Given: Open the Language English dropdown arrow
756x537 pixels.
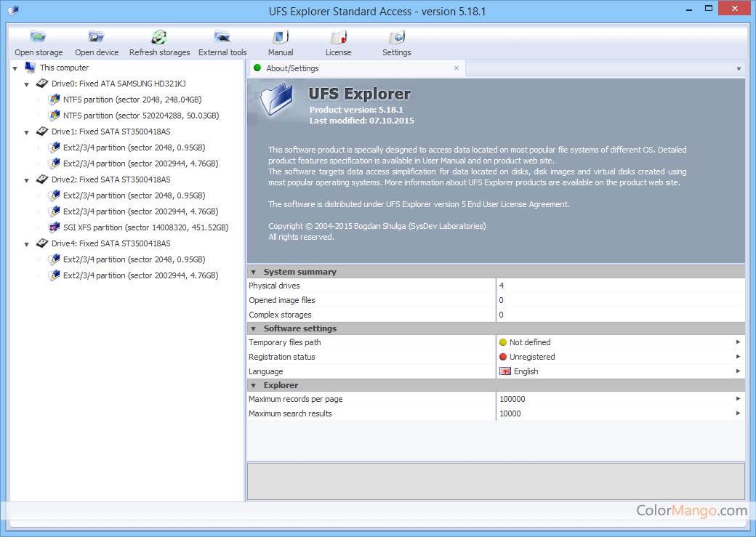Looking at the screenshot, I should click(738, 371).
